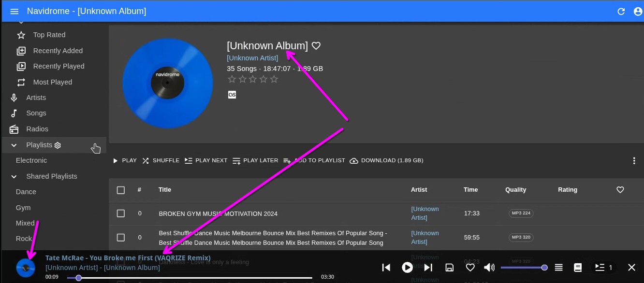Open the hamburger menu in the header
This screenshot has height=283, width=644.
(x=15, y=11)
